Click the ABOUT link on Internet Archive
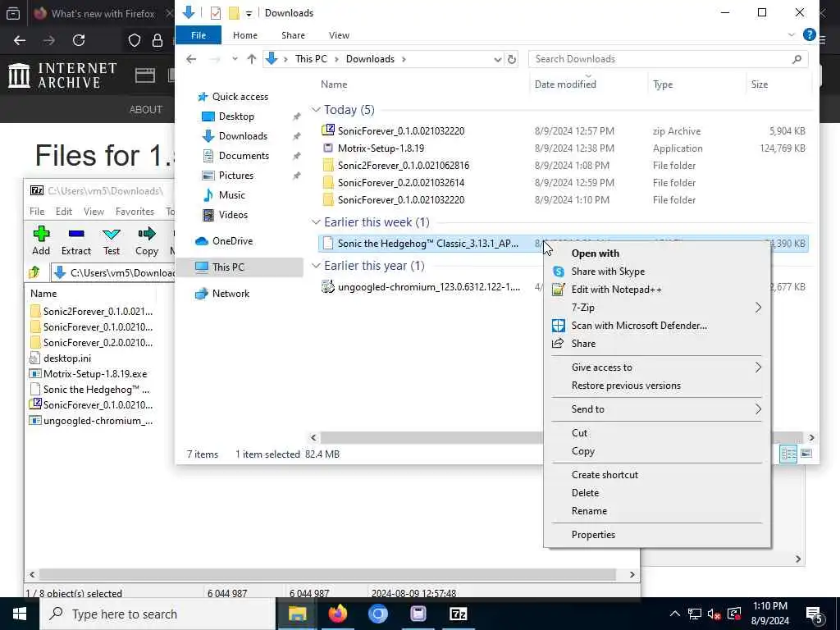The width and height of the screenshot is (840, 630). coord(146,109)
